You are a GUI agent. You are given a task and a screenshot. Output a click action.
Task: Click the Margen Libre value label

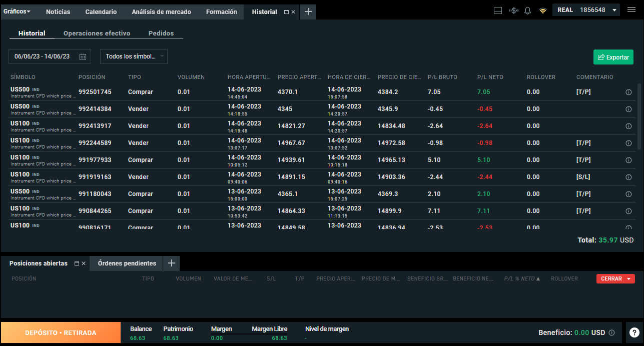270,329
